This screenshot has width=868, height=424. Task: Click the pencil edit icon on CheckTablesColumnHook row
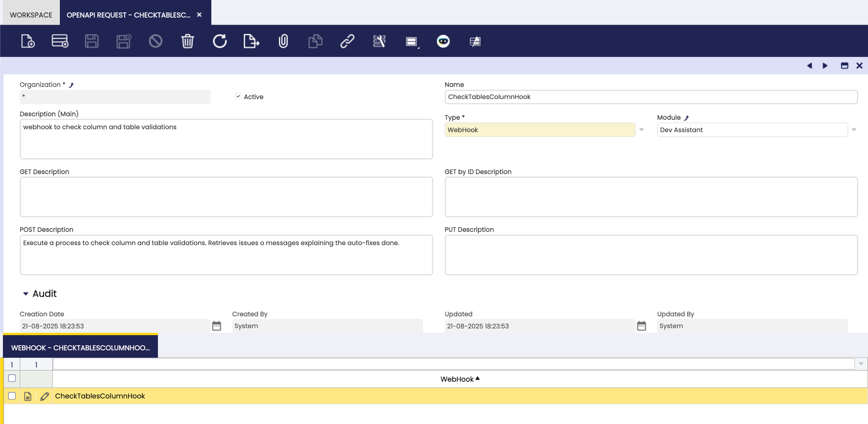click(x=44, y=396)
